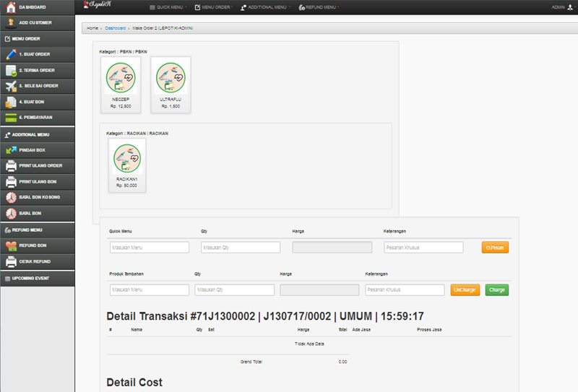Expand the Quick Menu dropdown in top bar
Screen dimensions: 578x392
168,7
